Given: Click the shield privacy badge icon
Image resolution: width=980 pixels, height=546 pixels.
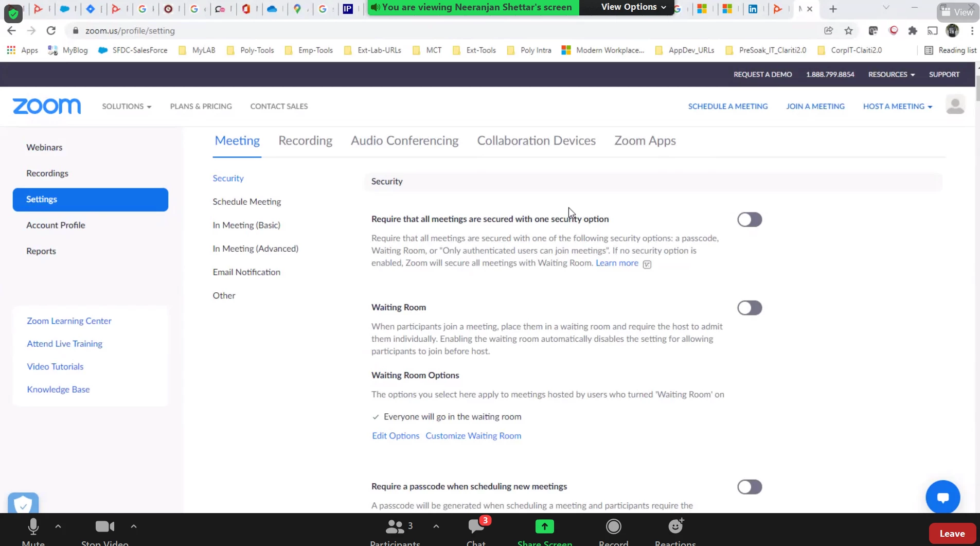Looking at the screenshot, I should pyautogui.click(x=23, y=504).
